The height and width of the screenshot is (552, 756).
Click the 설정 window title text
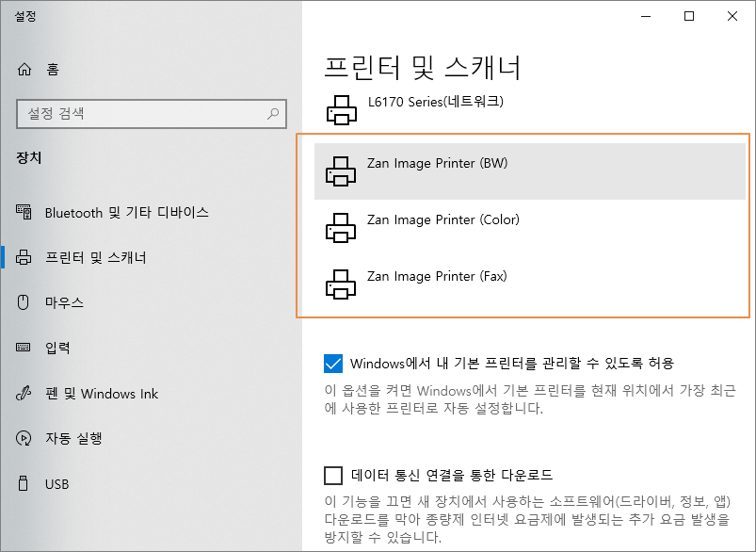click(25, 16)
